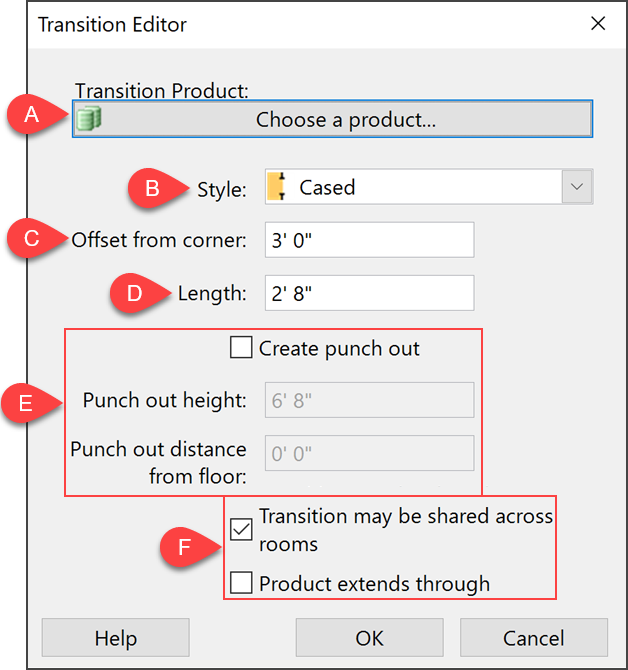Close the Transition Editor dialog

click(x=598, y=24)
